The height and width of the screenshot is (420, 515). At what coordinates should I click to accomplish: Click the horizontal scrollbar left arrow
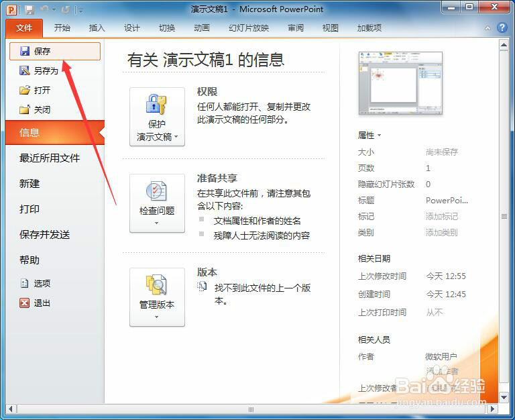(x=11, y=409)
